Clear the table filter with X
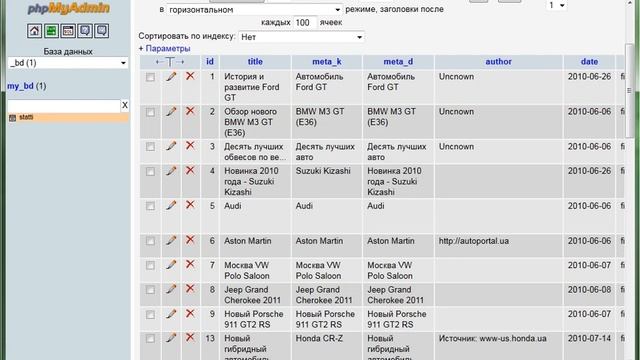Image resolution: width=640 pixels, height=360 pixels. [125, 105]
